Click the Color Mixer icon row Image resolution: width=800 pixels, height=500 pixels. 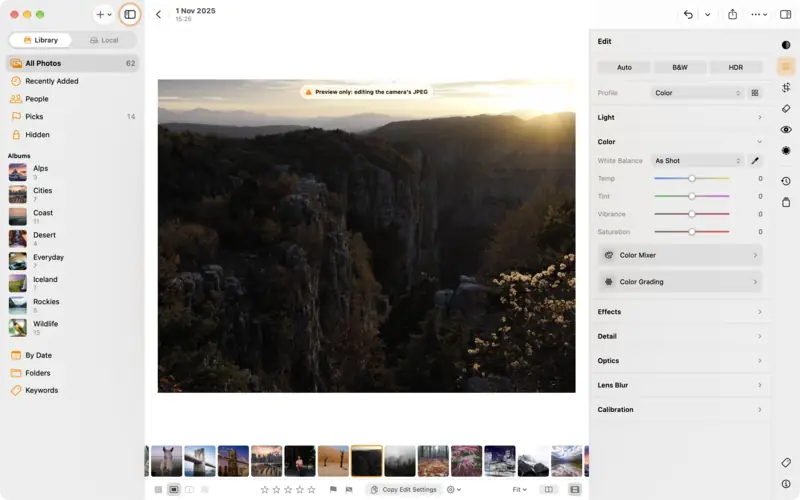pyautogui.click(x=680, y=255)
